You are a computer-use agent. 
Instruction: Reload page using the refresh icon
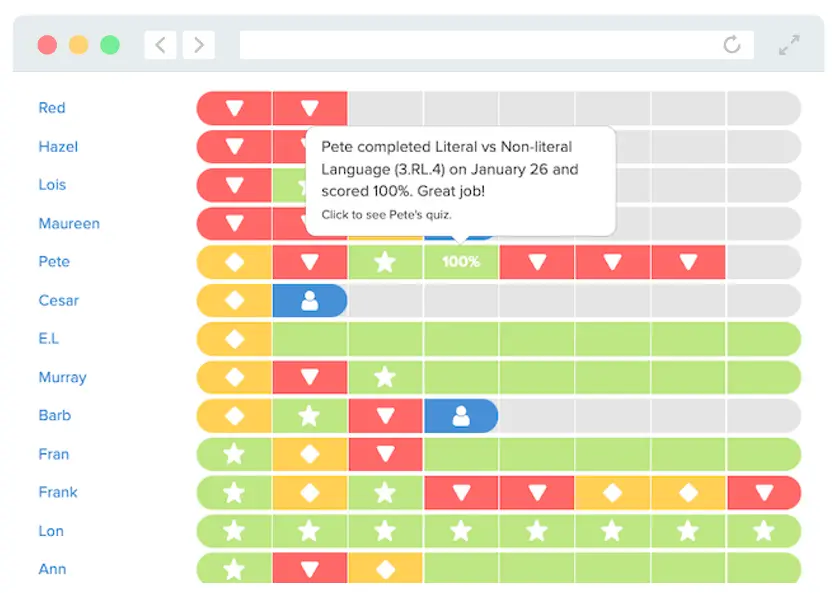point(732,44)
